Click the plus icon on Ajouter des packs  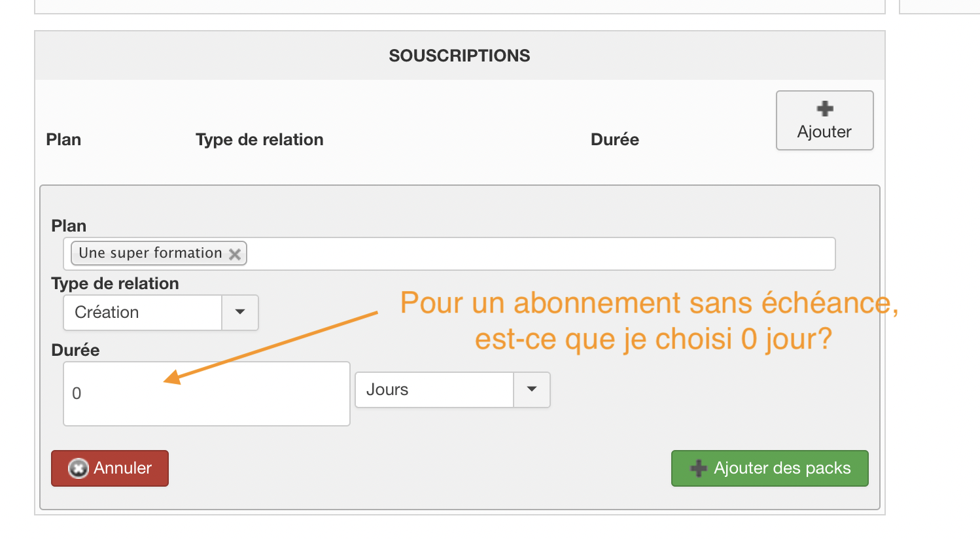click(699, 468)
